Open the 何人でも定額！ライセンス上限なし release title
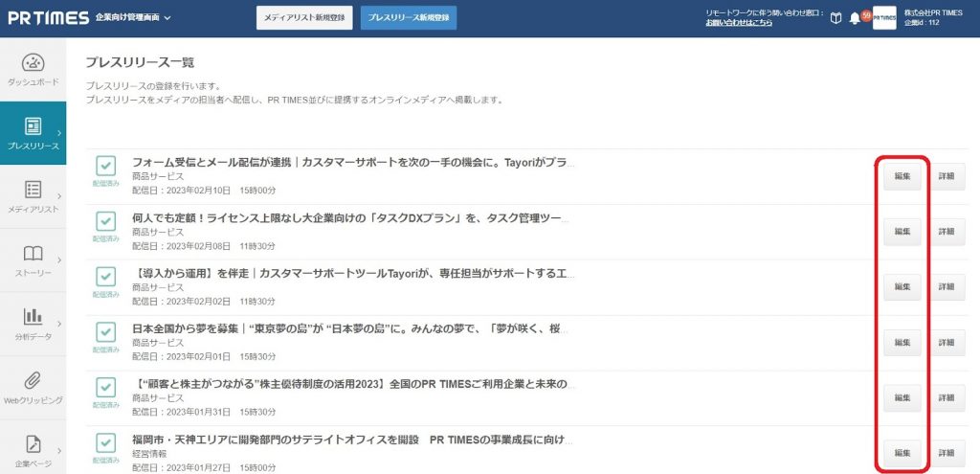This screenshot has height=474, width=980. click(x=351, y=218)
